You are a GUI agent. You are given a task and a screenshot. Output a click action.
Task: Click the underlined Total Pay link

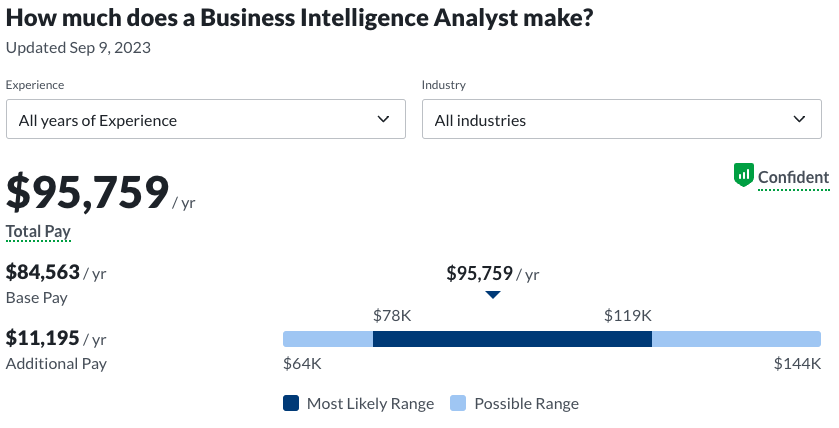38,232
